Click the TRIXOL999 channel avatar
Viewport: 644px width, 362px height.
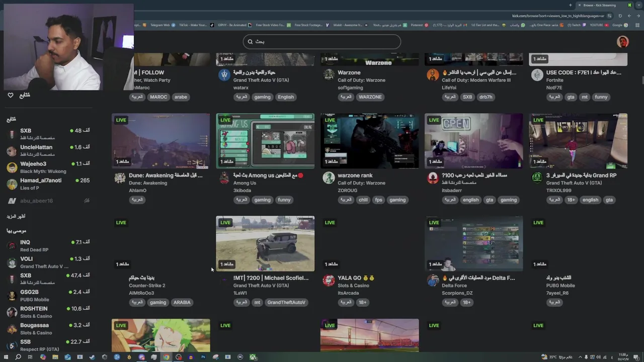point(537,178)
